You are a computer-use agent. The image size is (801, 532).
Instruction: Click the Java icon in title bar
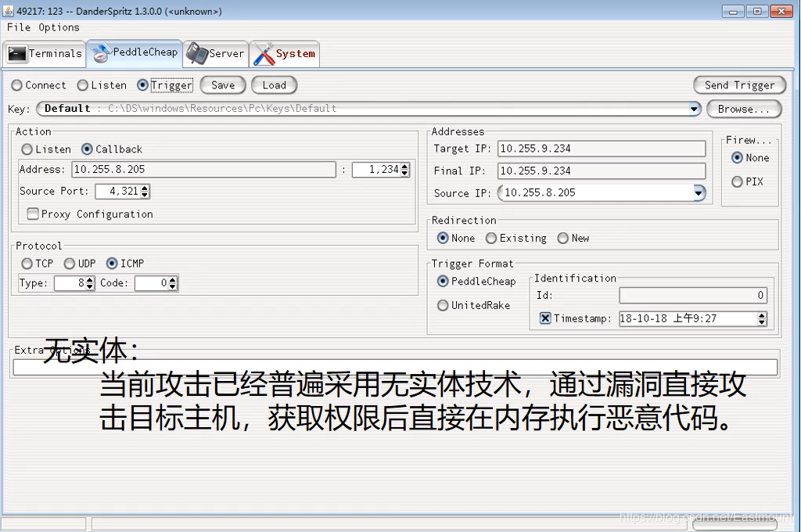coord(8,11)
